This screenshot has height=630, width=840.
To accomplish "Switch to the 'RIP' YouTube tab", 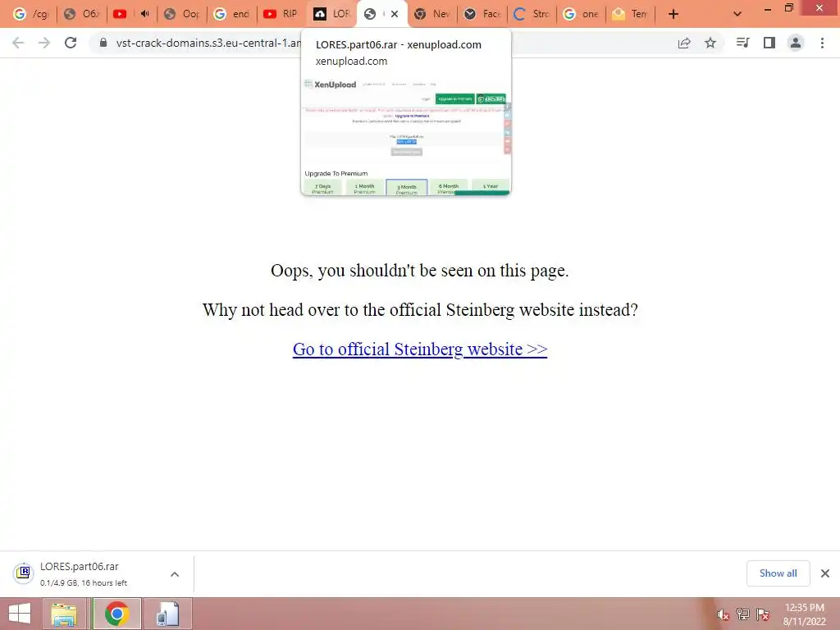I will 281,14.
